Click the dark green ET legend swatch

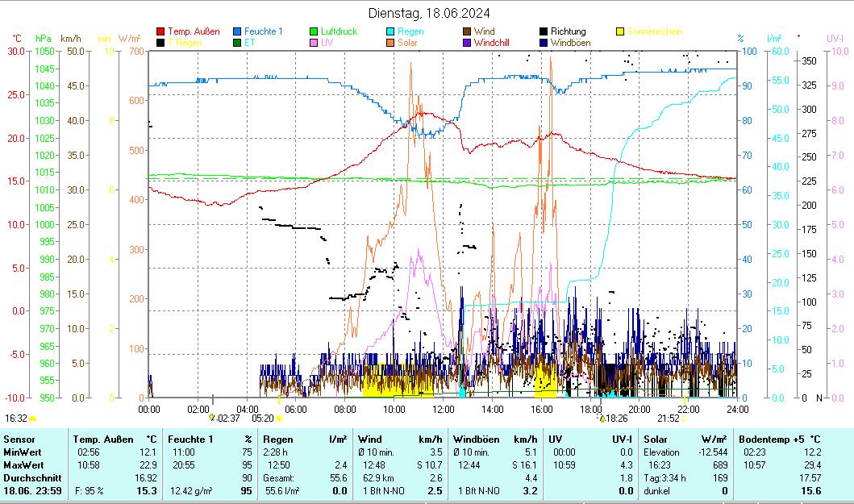(x=237, y=43)
